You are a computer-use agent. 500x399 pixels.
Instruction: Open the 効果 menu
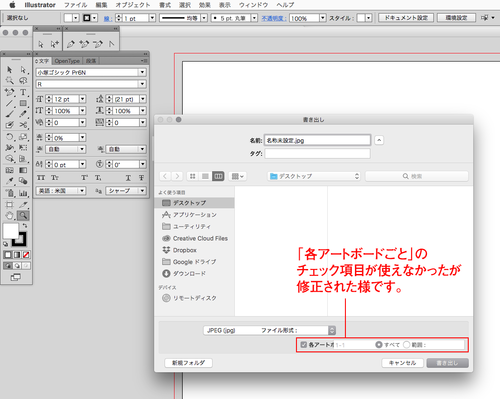point(205,5)
